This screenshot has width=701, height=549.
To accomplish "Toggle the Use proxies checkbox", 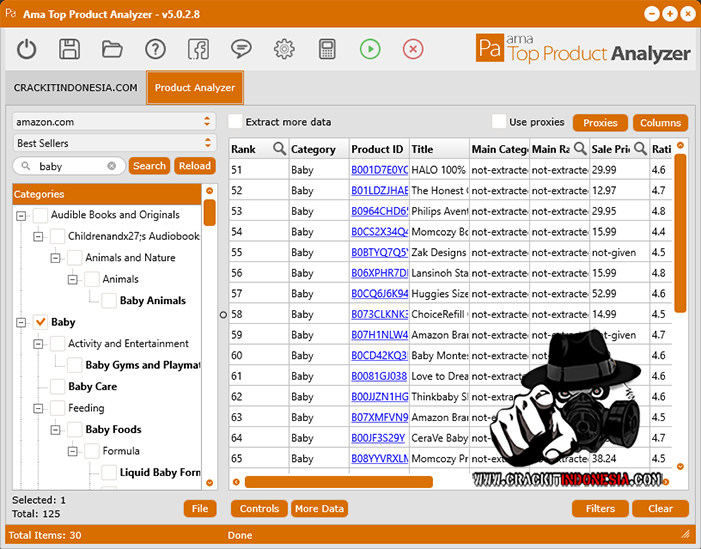I will (500, 122).
